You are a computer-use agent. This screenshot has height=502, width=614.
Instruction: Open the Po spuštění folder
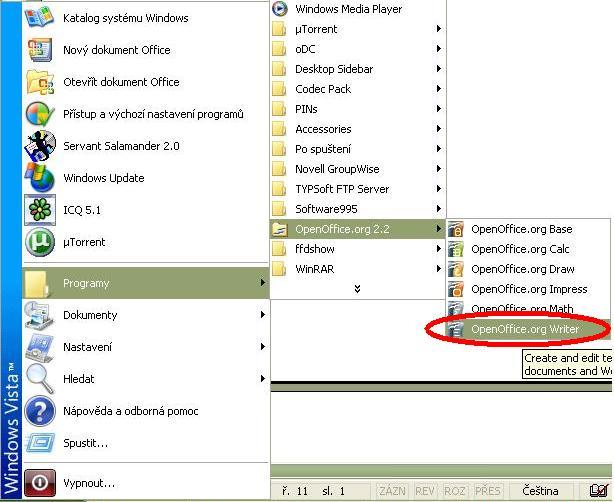click(x=358, y=149)
